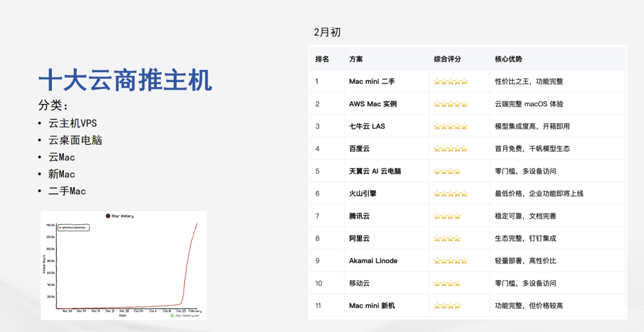Image resolution: width=644 pixels, height=332 pixels.
Task: Click the star rating in the 阿里云 row
Action: (x=447, y=238)
